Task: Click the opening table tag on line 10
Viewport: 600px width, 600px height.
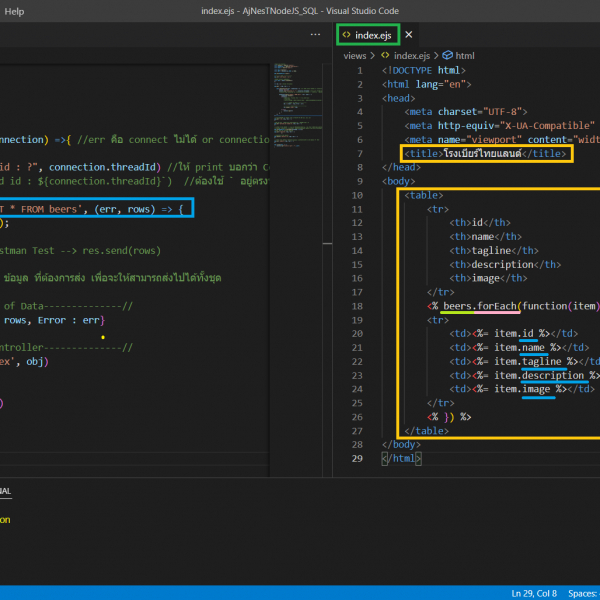Action: [425, 195]
